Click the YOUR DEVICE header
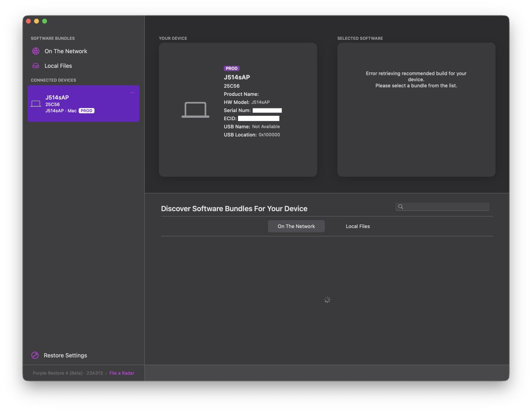This screenshot has height=411, width=532. 173,39
